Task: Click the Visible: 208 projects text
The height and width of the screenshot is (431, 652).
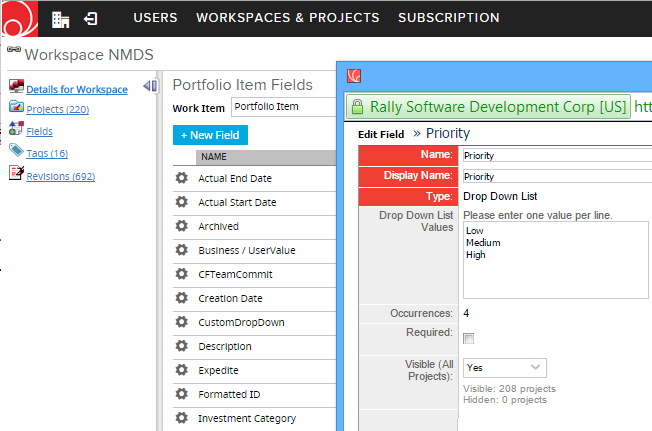Action: click(x=509, y=389)
